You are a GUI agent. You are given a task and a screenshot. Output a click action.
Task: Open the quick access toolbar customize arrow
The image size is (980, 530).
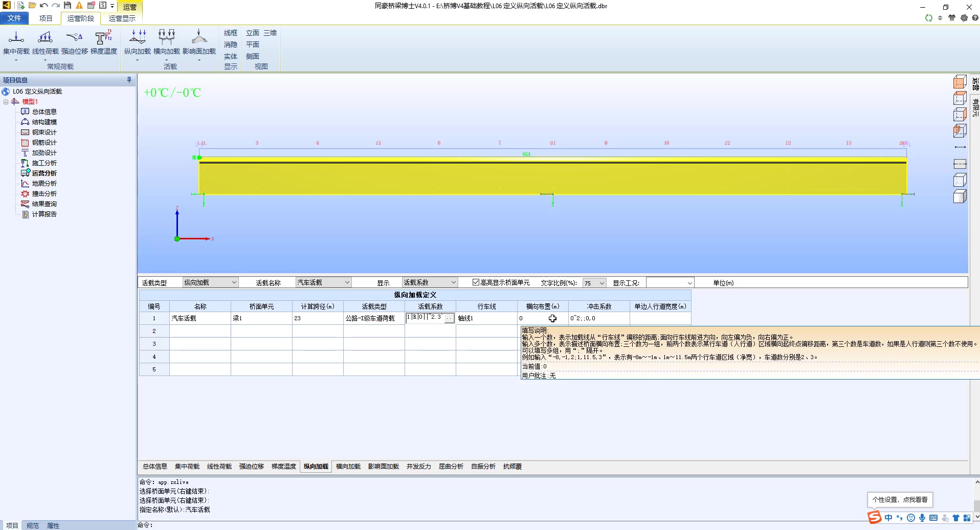pyautogui.click(x=112, y=6)
